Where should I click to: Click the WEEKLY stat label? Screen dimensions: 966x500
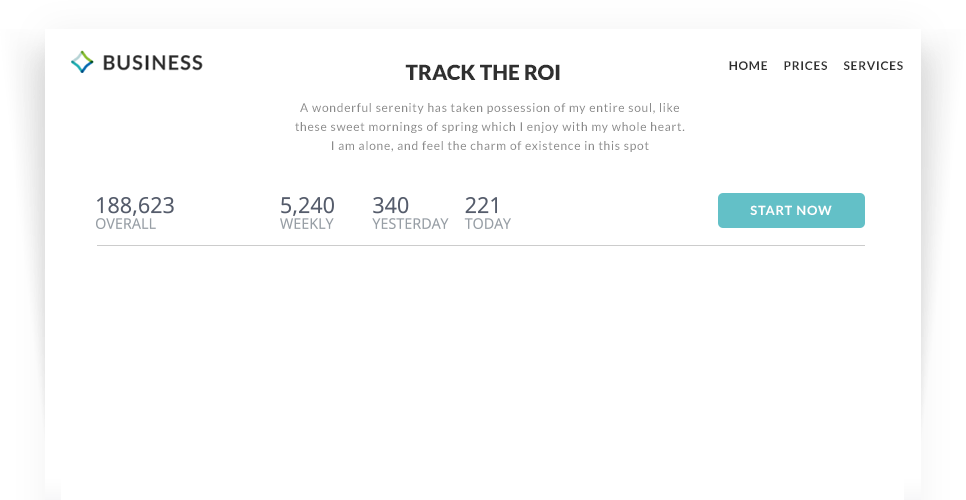pyautogui.click(x=307, y=224)
